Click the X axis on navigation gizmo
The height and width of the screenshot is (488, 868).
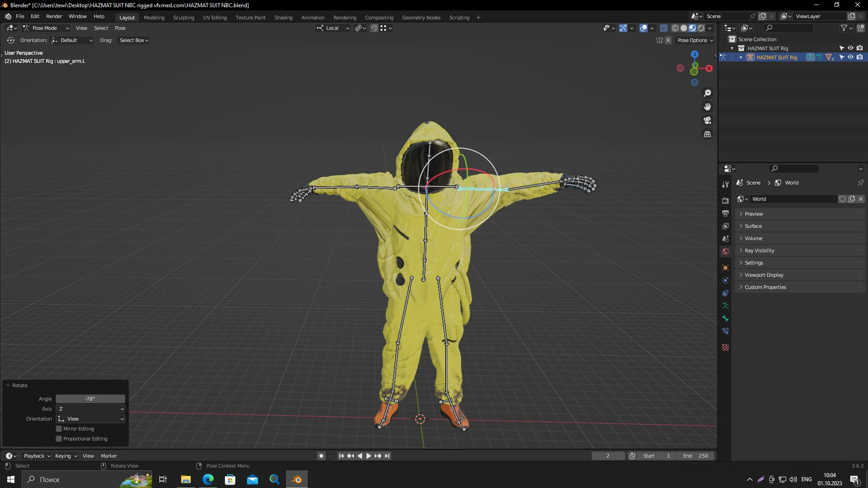pyautogui.click(x=709, y=68)
